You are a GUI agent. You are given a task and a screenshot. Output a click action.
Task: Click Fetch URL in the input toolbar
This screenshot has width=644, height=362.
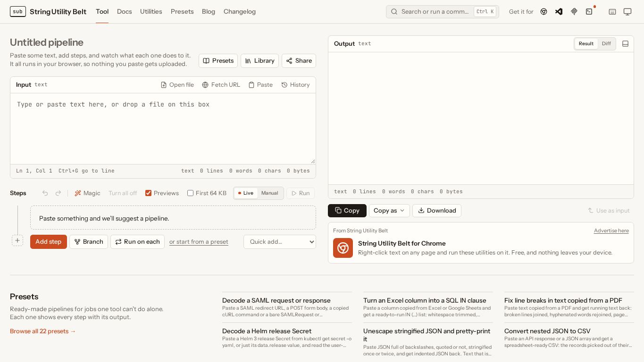221,85
